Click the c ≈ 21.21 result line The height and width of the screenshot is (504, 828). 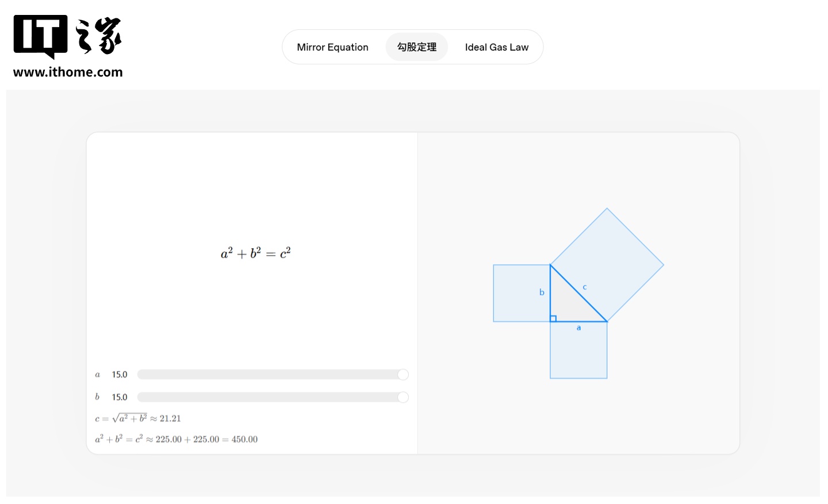click(x=138, y=418)
